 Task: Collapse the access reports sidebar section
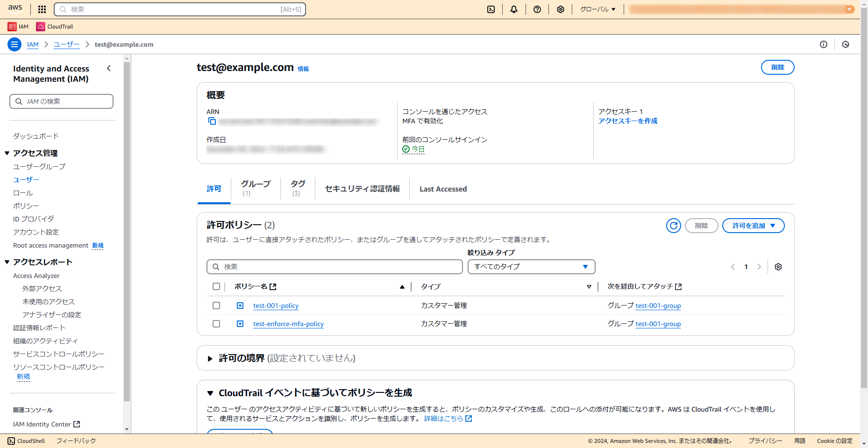(x=7, y=262)
